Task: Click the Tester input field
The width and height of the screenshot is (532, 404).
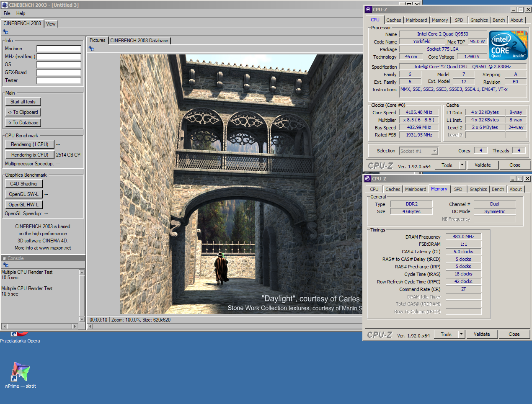Action: click(59, 80)
